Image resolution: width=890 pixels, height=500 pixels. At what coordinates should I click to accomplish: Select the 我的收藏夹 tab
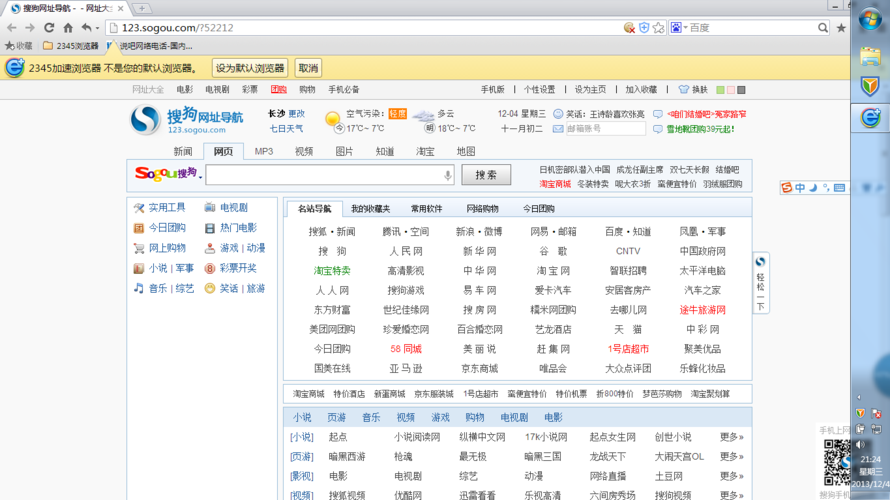[x=370, y=209]
